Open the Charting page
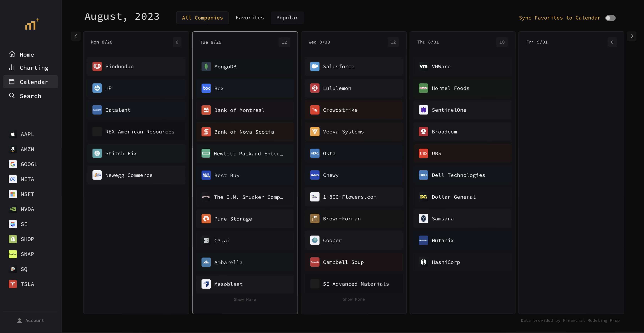Viewport: 644px width, 333px height. pos(30,67)
